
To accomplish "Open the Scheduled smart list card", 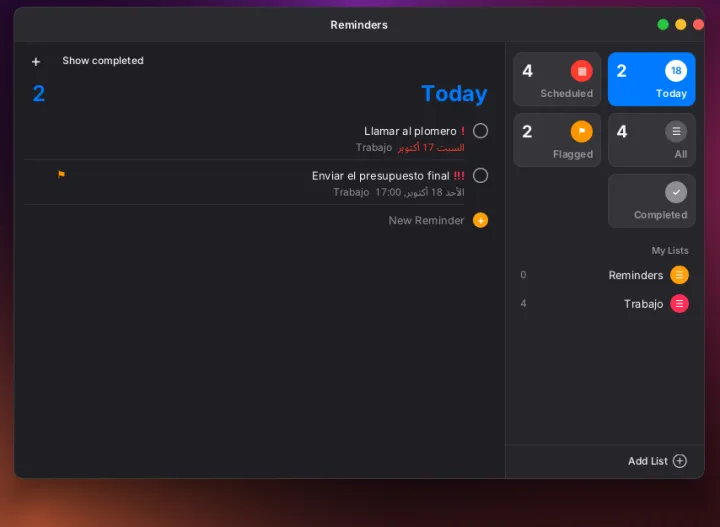I will pos(557,79).
